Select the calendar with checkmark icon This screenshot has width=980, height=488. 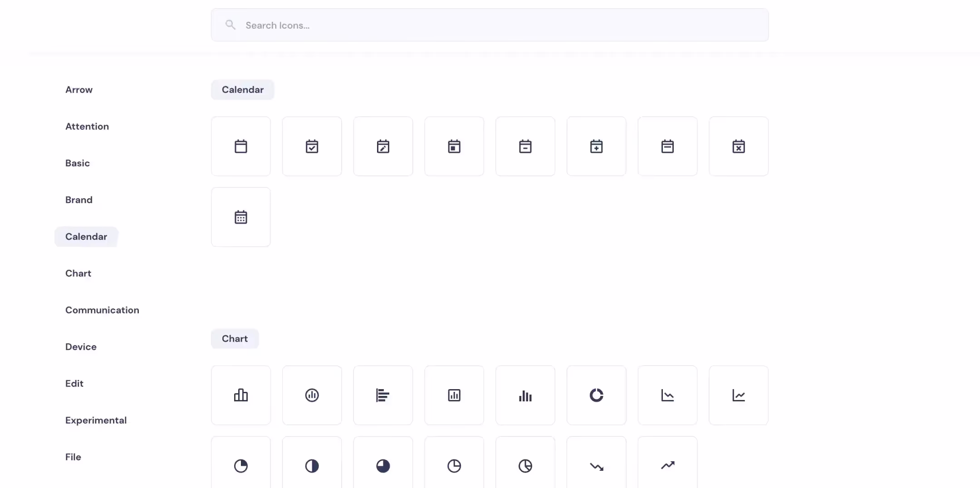click(x=312, y=146)
